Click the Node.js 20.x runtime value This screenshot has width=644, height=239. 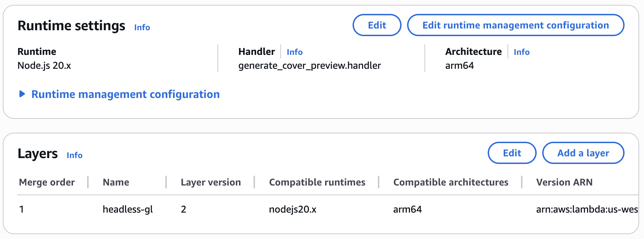pos(44,66)
